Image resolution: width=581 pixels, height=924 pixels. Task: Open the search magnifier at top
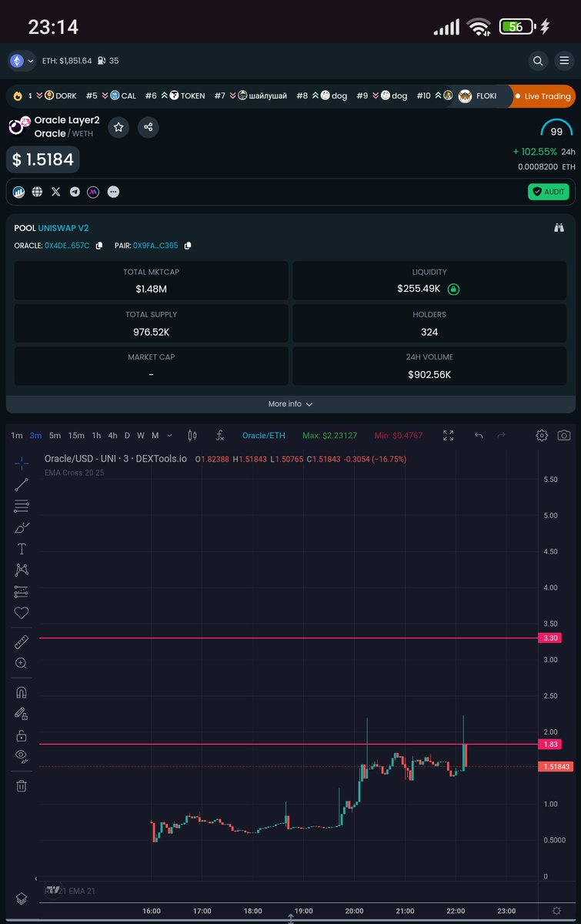click(x=539, y=61)
